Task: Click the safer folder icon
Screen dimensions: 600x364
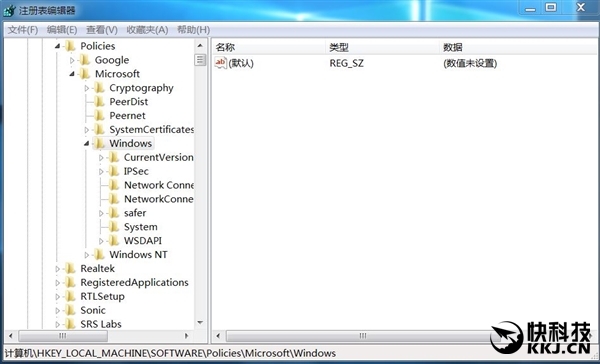Action: tap(114, 213)
